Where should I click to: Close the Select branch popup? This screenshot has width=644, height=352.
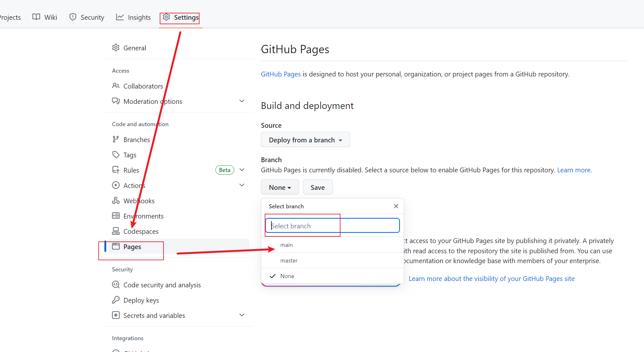pyautogui.click(x=396, y=206)
